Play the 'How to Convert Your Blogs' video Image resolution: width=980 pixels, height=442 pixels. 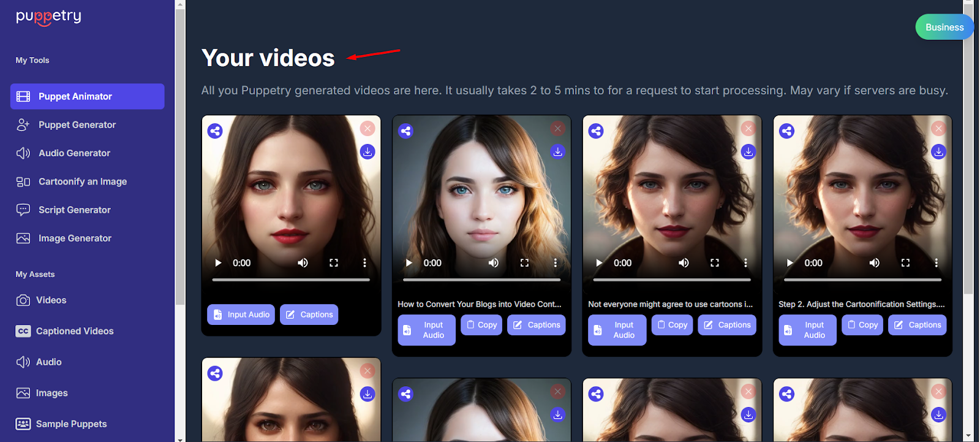pyautogui.click(x=409, y=263)
